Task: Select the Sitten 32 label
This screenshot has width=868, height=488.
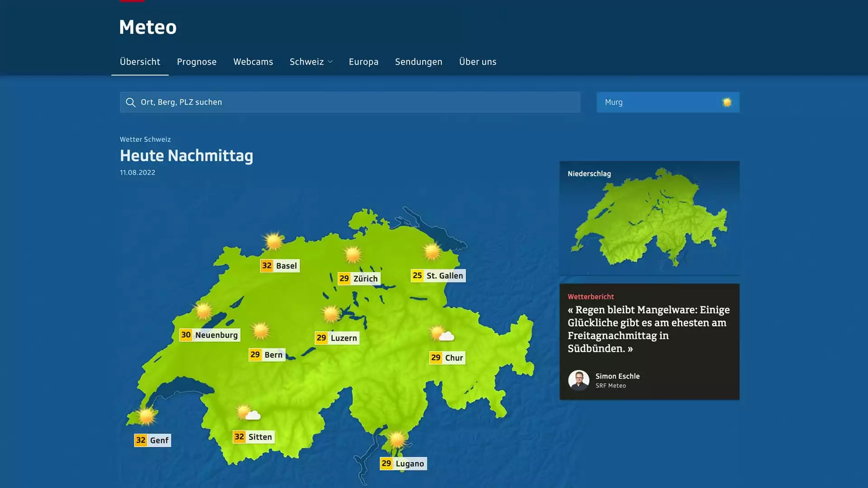Action: point(254,437)
